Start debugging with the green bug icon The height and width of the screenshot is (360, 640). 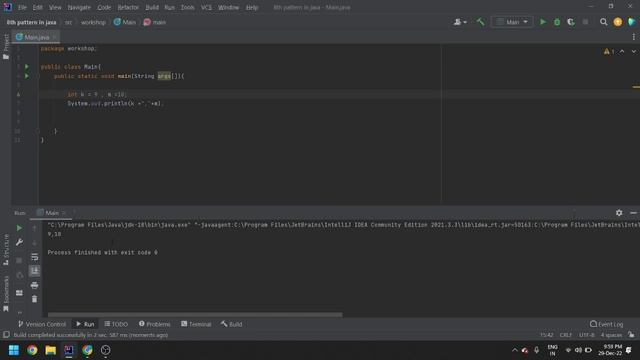[x=557, y=22]
